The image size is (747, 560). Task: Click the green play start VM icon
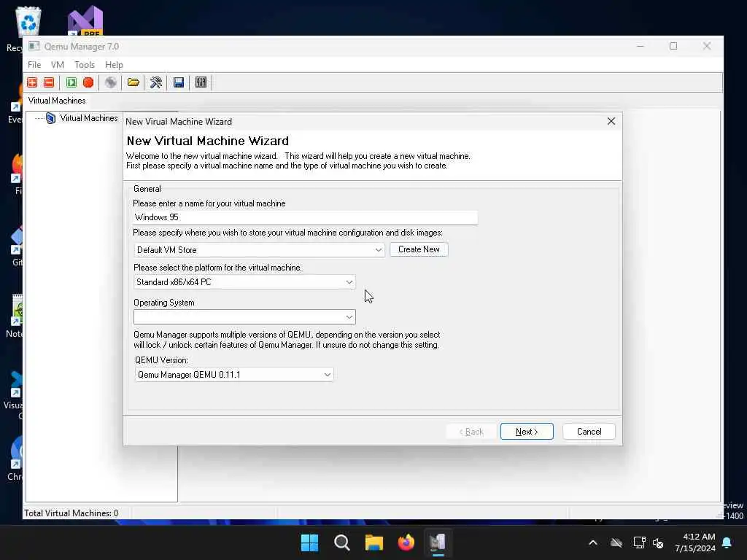(71, 82)
